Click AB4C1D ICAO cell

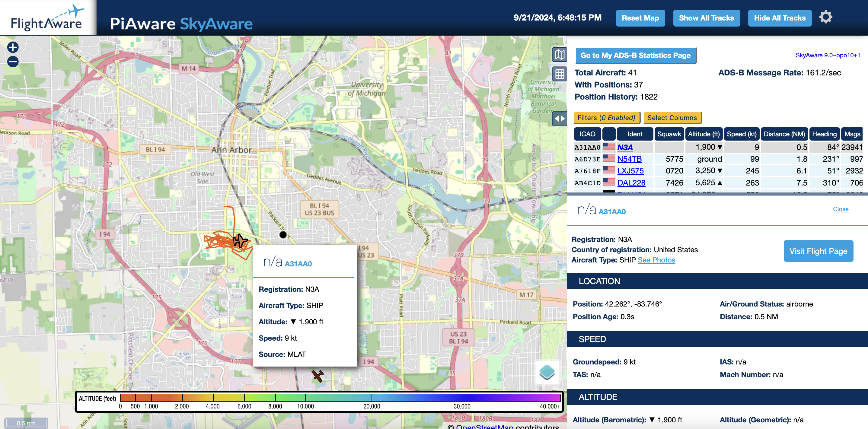point(587,183)
